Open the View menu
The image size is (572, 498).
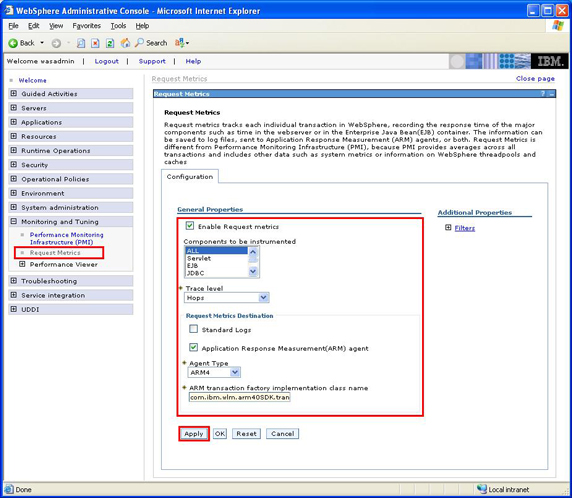point(56,26)
